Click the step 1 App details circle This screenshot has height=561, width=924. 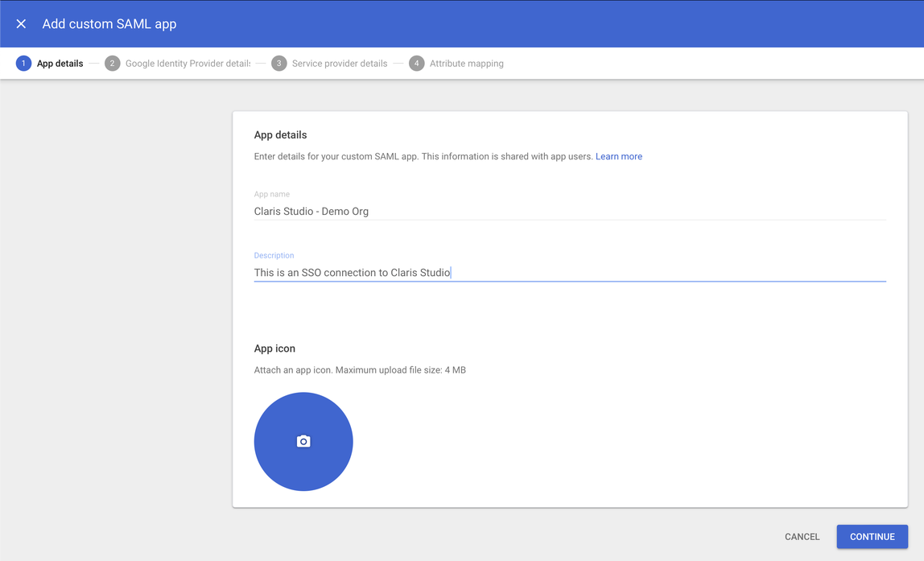coord(23,63)
